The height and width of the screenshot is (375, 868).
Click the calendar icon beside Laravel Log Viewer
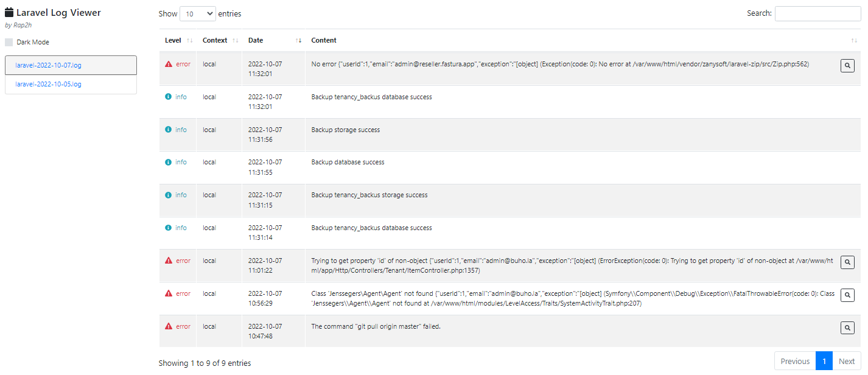point(9,13)
